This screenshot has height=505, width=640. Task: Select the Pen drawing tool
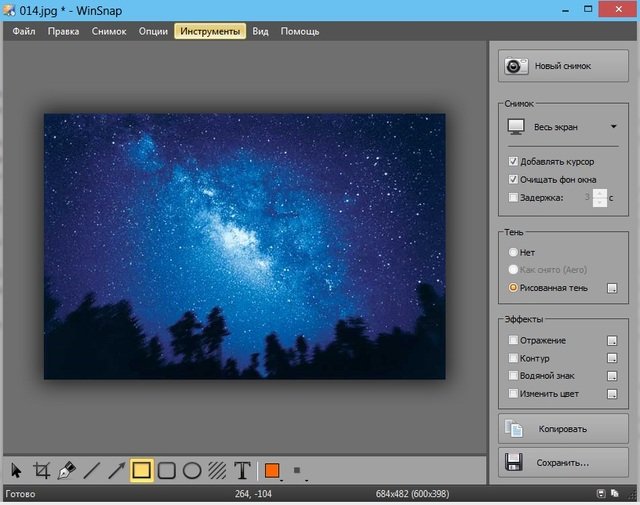[x=67, y=470]
